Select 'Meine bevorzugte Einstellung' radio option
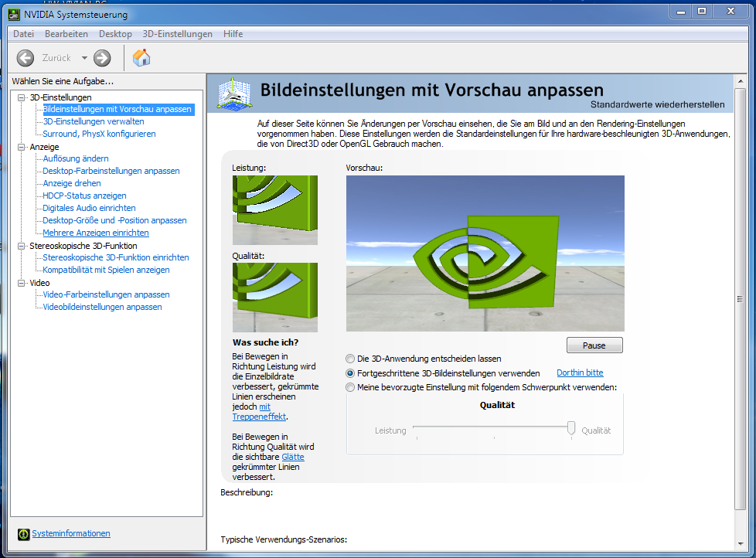The width and height of the screenshot is (756, 558). pyautogui.click(x=350, y=387)
